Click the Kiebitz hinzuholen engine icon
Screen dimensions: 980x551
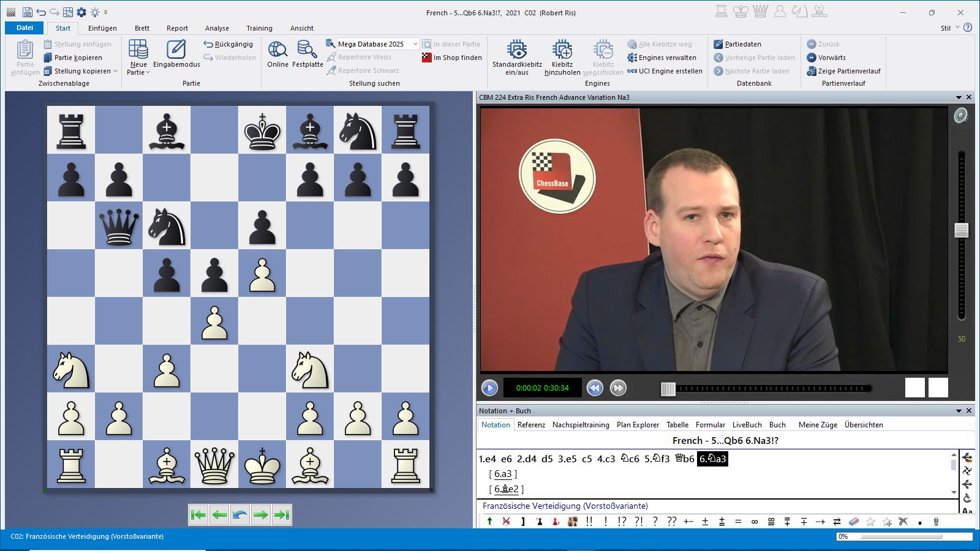562,50
